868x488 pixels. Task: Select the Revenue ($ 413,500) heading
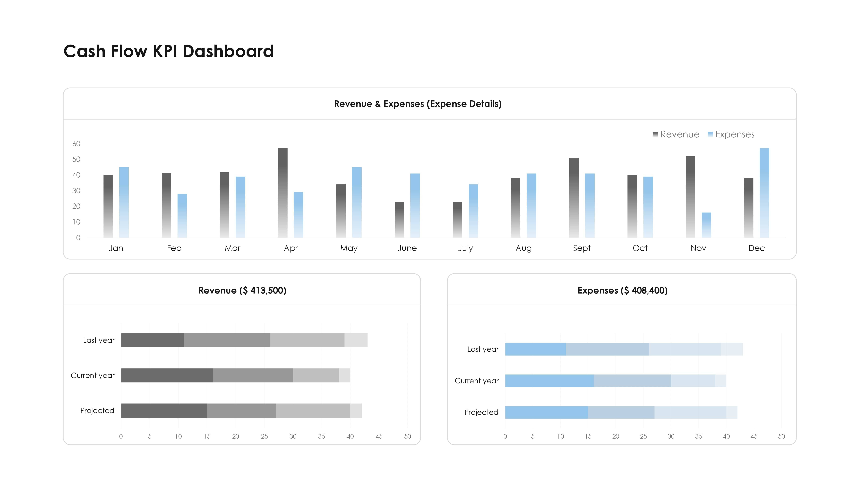coord(242,290)
